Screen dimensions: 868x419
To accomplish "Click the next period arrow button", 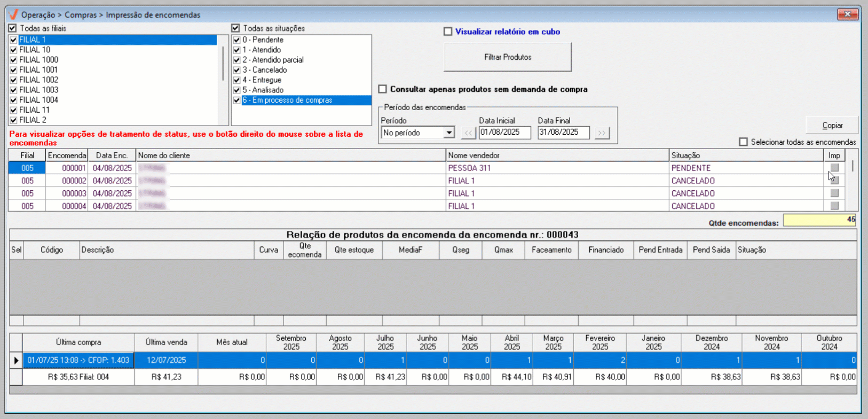I will click(x=602, y=133).
